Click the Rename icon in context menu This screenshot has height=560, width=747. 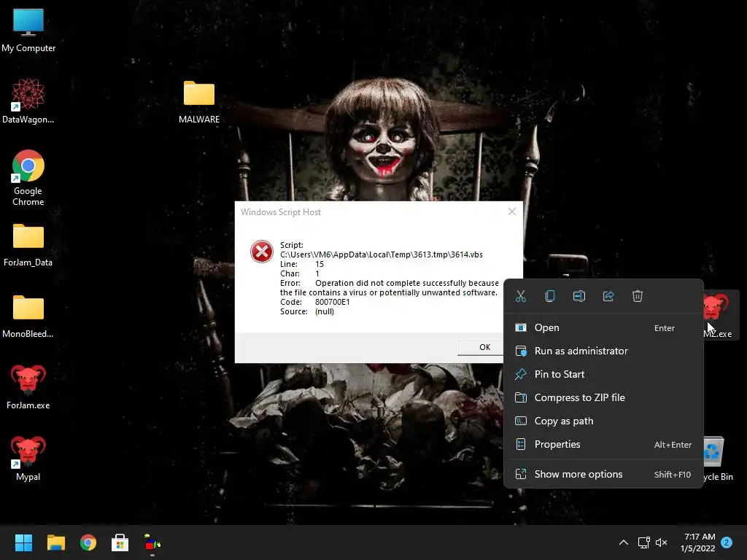tap(578, 296)
